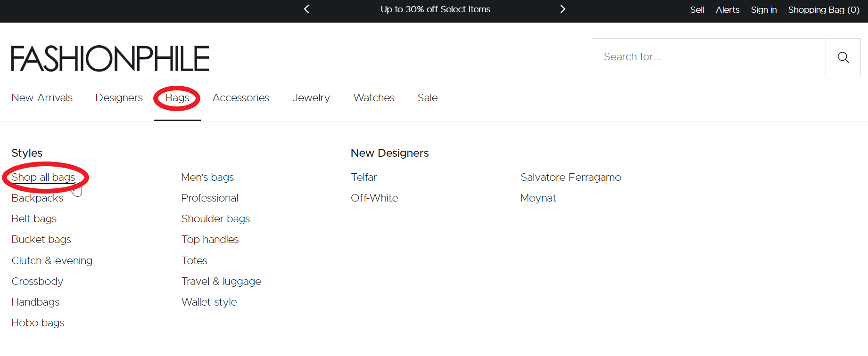Open the Bags menu
Screen dimensions: 868x356
(177, 97)
